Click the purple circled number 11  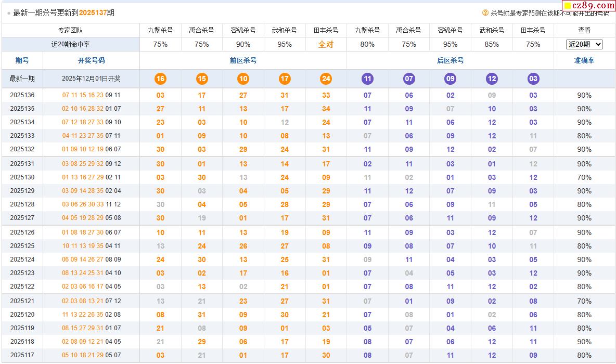[x=367, y=79]
